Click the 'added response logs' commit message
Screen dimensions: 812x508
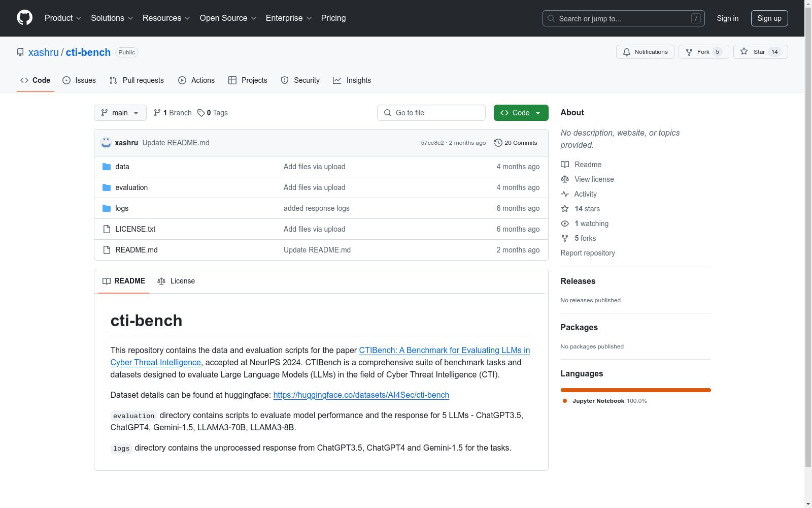(317, 208)
